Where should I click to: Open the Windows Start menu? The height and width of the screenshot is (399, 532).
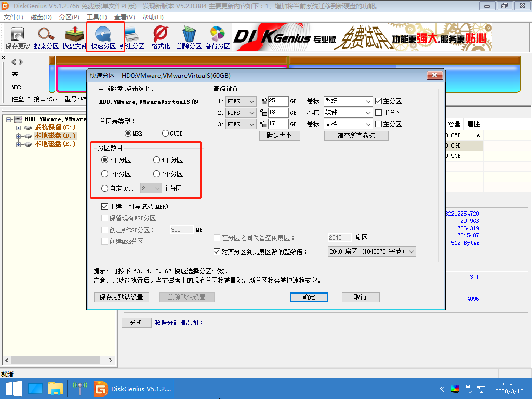point(14,389)
